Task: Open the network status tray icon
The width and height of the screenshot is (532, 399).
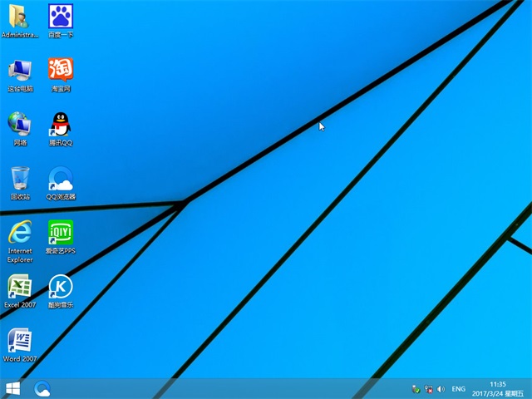Action: click(428, 388)
